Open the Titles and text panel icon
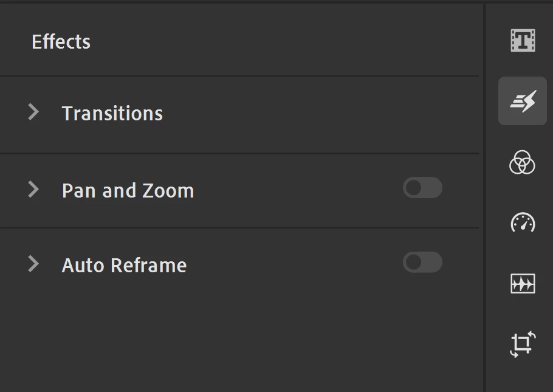553x392 pixels. pyautogui.click(x=522, y=41)
